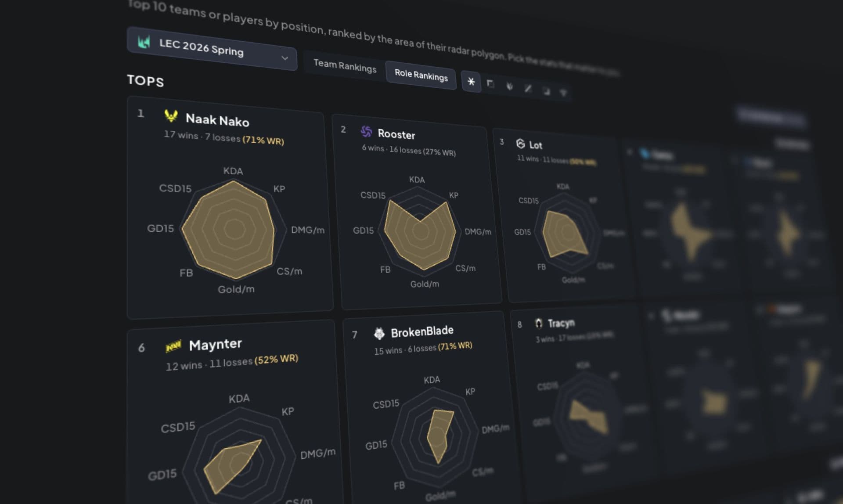Click the KP label on Maynter's radar
Image resolution: width=843 pixels, height=504 pixels.
[288, 411]
